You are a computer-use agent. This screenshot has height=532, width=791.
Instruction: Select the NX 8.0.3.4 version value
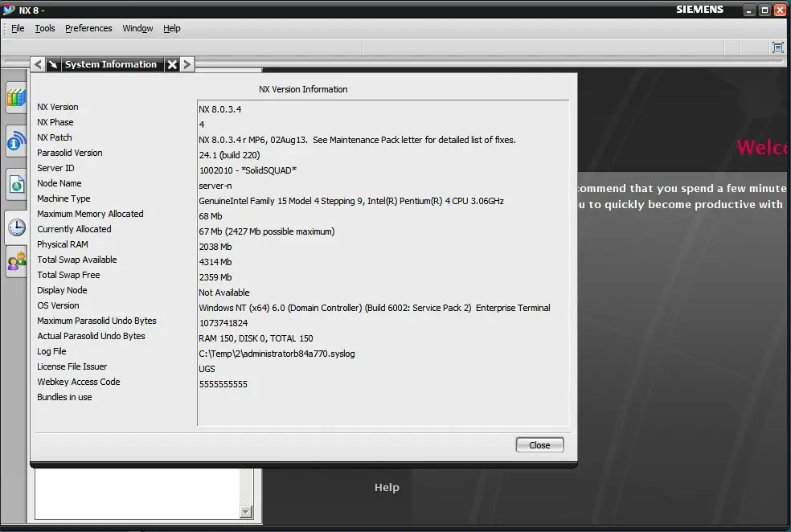pyautogui.click(x=220, y=109)
